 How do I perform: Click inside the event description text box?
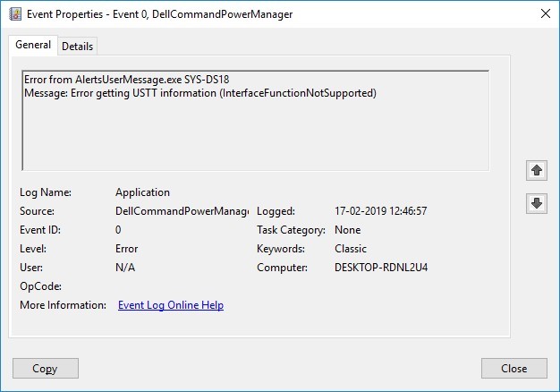tap(255, 121)
